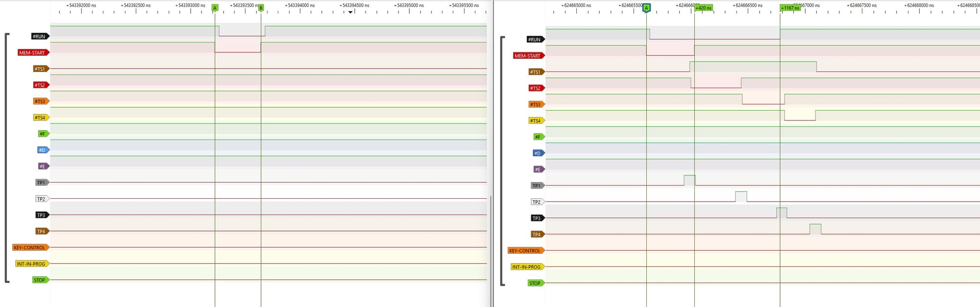Click the TP3 pulse in right panel
Screen dimensions: 980x307
(x=782, y=213)
